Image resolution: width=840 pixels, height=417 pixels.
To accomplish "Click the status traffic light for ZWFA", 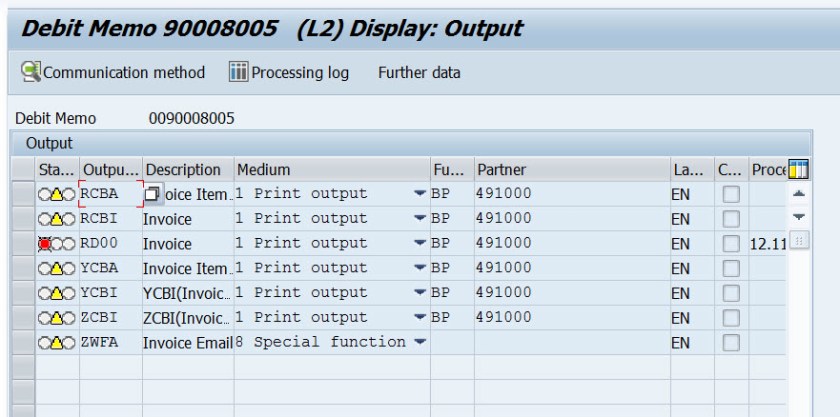I will (x=56, y=343).
